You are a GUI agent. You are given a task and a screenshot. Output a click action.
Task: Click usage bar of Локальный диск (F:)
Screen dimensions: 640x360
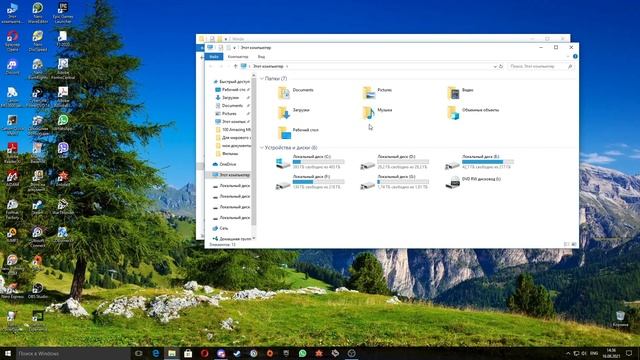pos(318,182)
